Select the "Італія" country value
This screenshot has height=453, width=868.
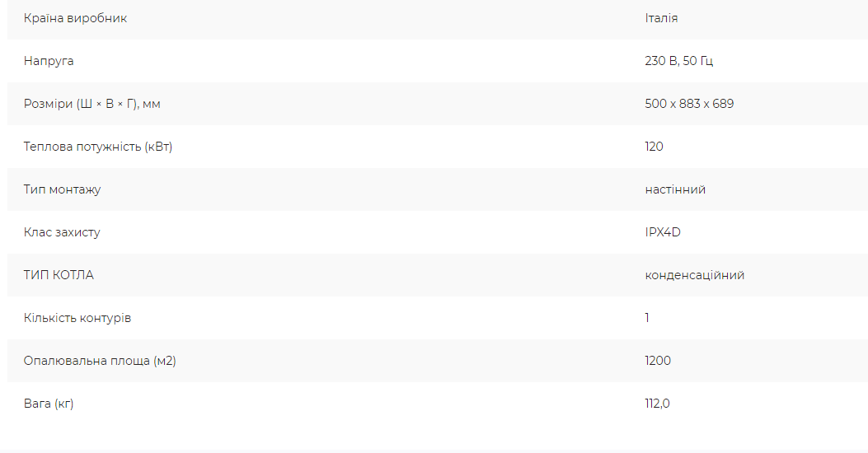[661, 18]
